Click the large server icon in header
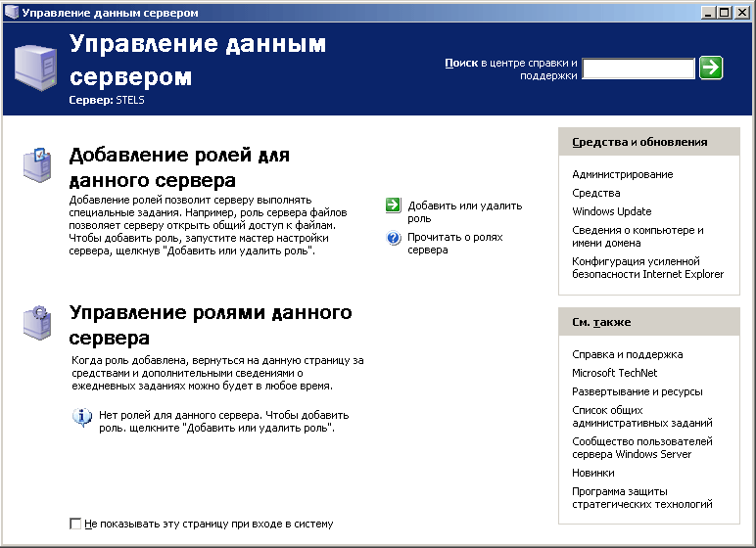Screen dimensions: 756x548 click(x=35, y=68)
